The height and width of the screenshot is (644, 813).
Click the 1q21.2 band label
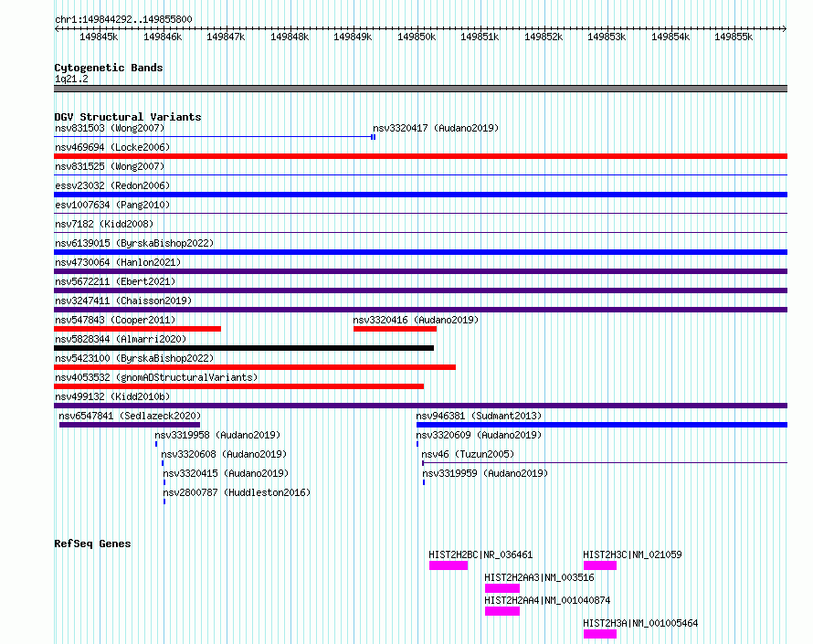tap(71, 79)
